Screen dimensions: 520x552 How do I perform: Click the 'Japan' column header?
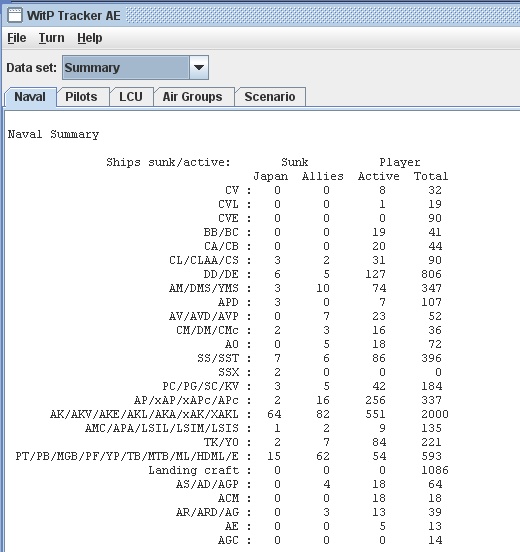[x=271, y=176]
